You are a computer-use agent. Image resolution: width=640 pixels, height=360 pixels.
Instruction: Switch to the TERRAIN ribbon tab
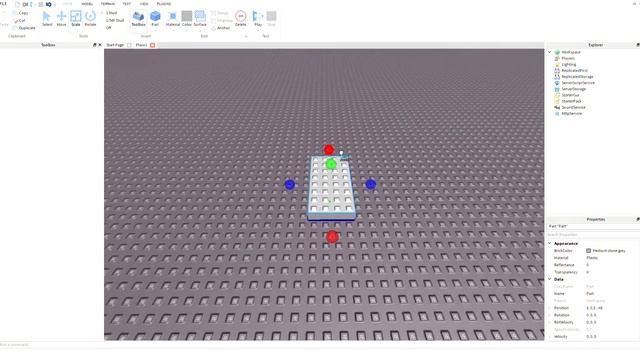(x=108, y=4)
